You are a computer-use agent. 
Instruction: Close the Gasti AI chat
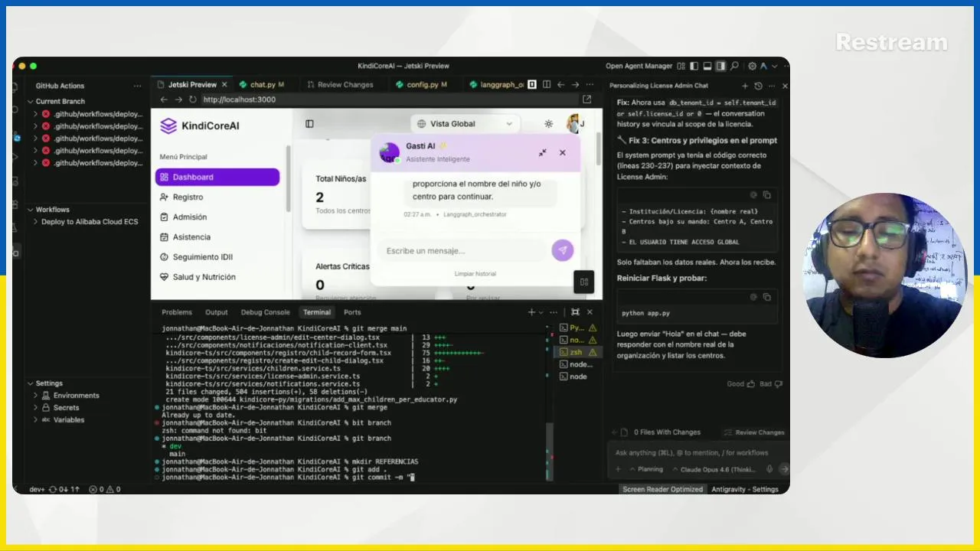pos(563,152)
